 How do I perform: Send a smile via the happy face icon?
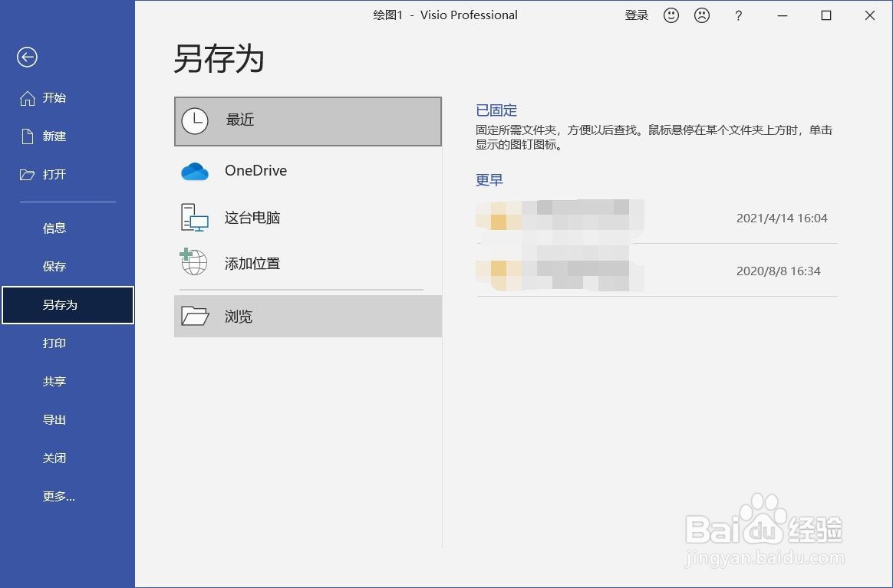pyautogui.click(x=671, y=15)
